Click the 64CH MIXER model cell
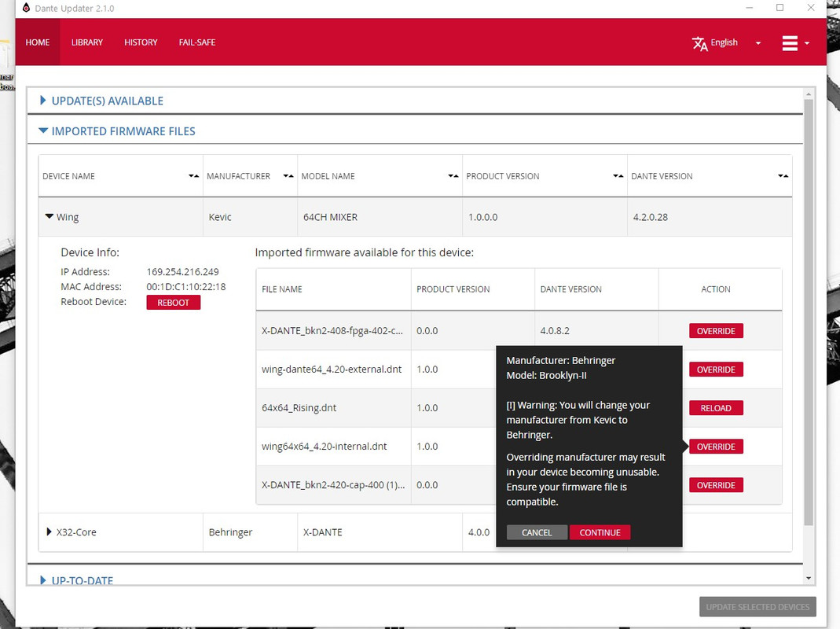Image resolution: width=840 pixels, height=629 pixels. (380, 217)
